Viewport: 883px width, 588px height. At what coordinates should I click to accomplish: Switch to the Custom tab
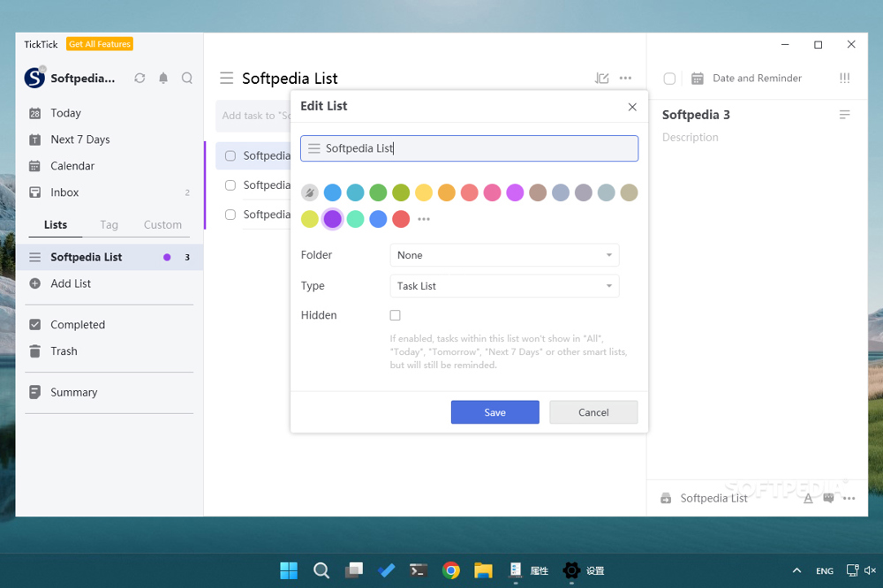[162, 225]
